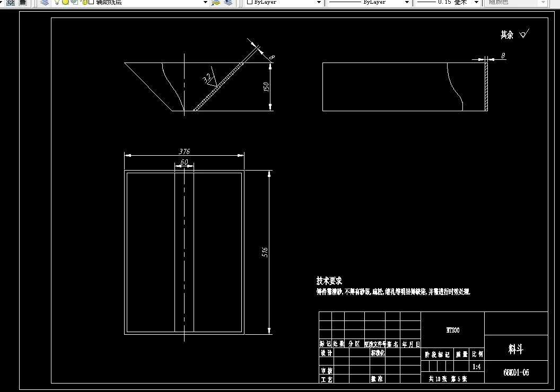Select the 技术要求 heading text
Viewport: 560px width, 392px height.
click(329, 281)
